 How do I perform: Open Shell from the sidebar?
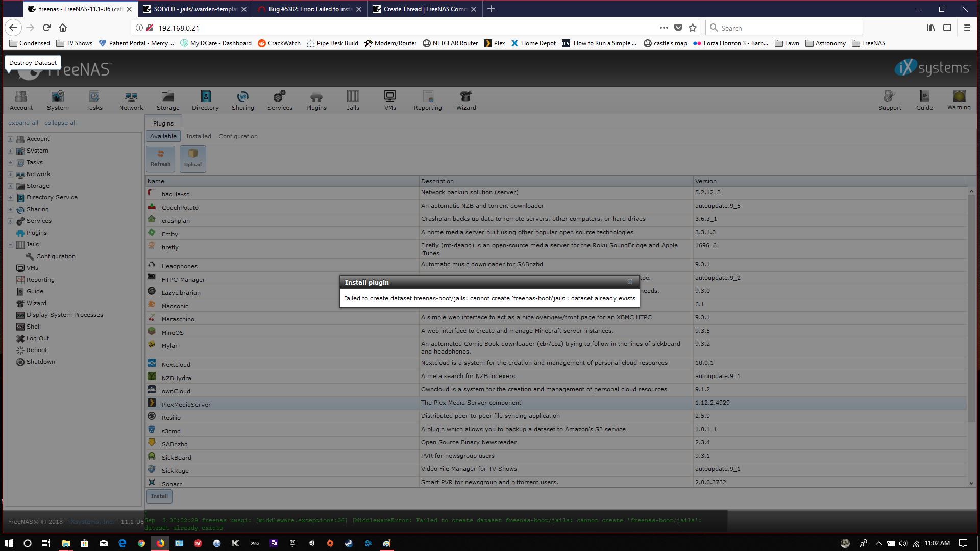34,327
